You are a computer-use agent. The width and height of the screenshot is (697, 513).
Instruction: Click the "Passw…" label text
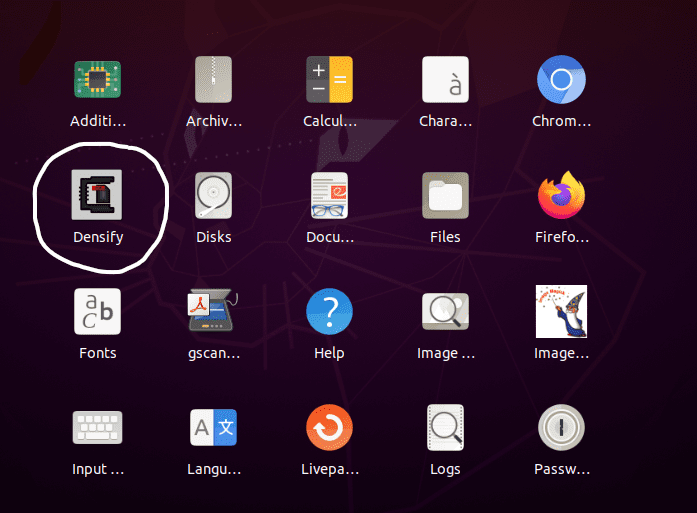tap(562, 469)
